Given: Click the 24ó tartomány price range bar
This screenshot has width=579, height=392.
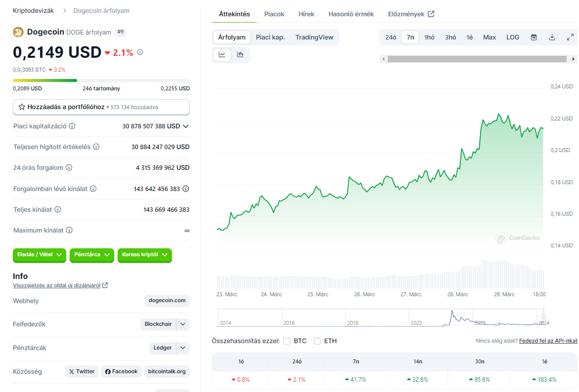Looking at the screenshot, I should click(x=101, y=80).
